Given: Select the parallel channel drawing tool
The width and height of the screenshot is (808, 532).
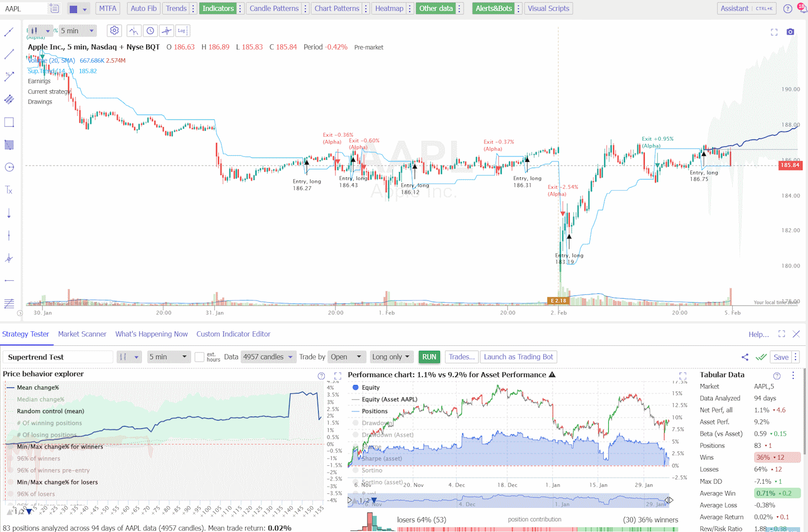Looking at the screenshot, I should [9, 99].
